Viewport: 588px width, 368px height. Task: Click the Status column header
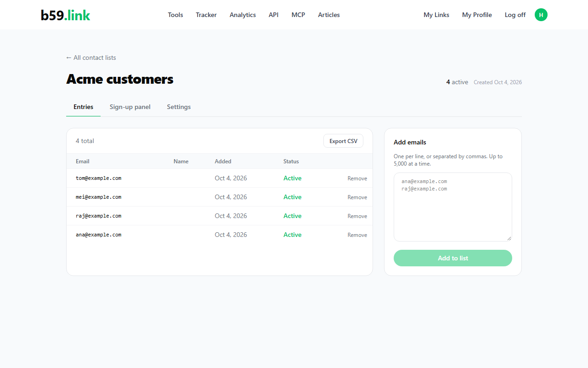click(x=291, y=161)
